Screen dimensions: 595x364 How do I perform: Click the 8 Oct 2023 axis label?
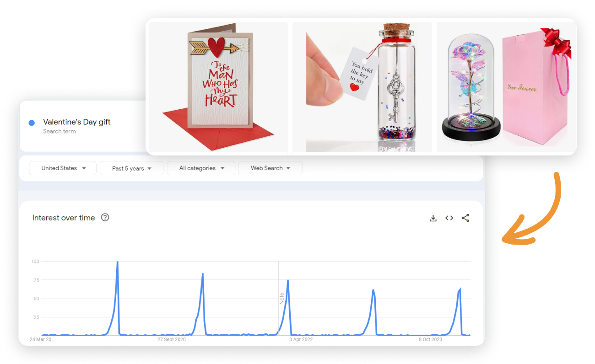tap(429, 339)
